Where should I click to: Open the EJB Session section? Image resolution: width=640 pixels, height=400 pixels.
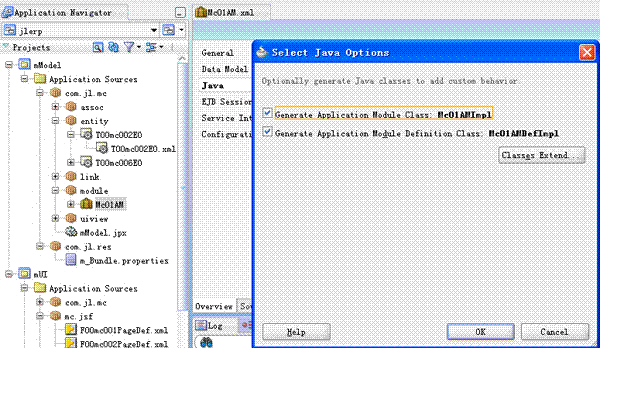pyautogui.click(x=227, y=102)
